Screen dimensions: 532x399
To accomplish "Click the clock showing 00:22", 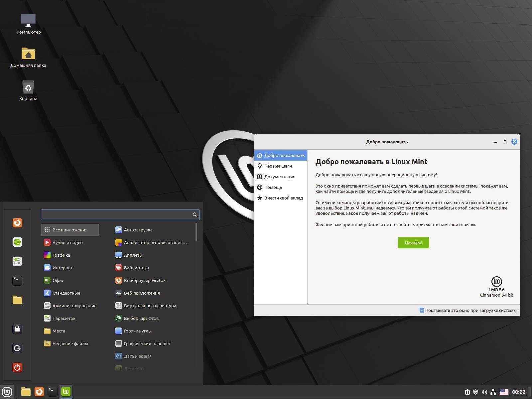I will tap(519, 392).
